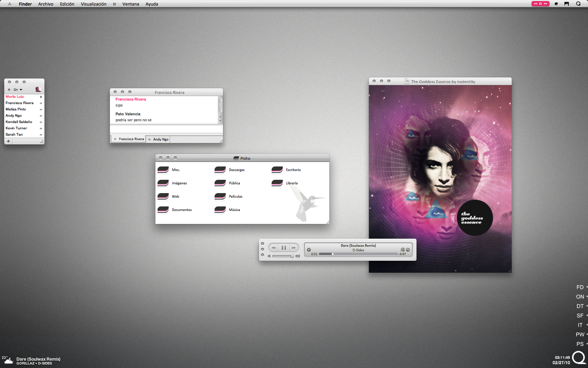The image size is (588, 368).
Task: Switch to the Francisca Rivera chat tab
Action: (128, 139)
